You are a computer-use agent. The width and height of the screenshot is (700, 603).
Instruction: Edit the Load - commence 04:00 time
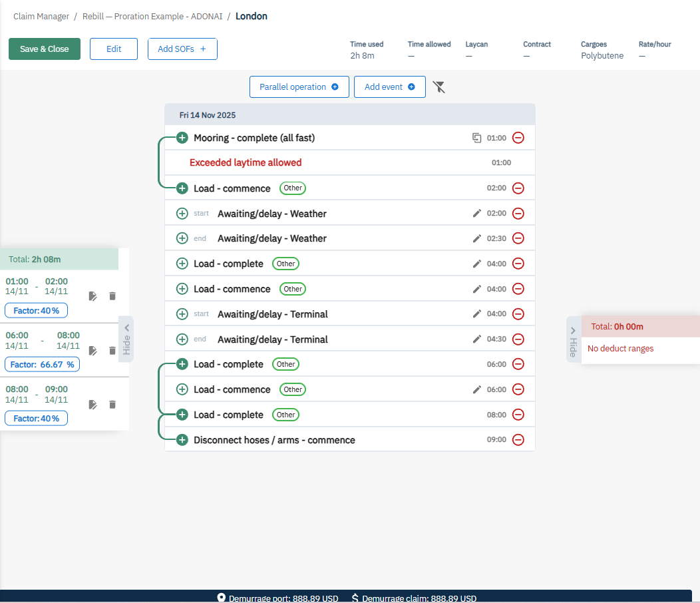tap(477, 289)
